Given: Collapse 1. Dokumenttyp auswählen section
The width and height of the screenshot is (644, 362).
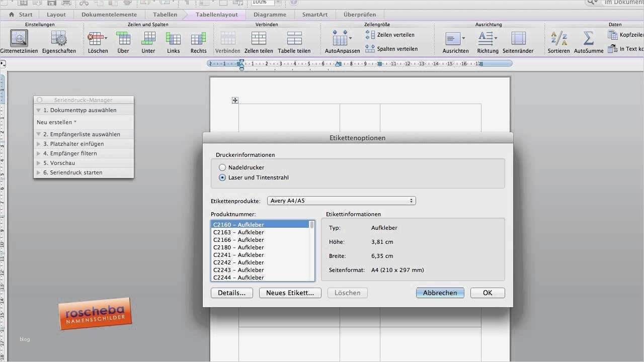Looking at the screenshot, I should (x=38, y=110).
